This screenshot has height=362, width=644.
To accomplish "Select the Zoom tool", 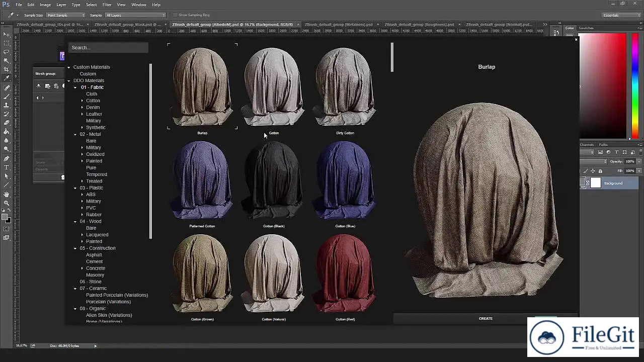I will (7, 203).
